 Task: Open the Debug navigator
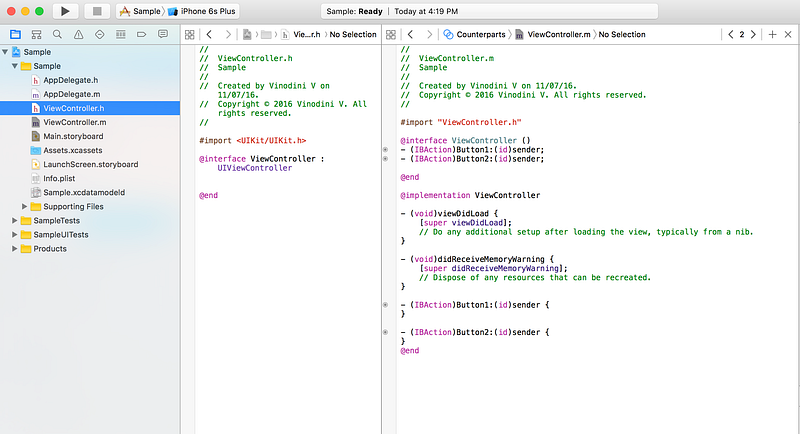pos(120,35)
